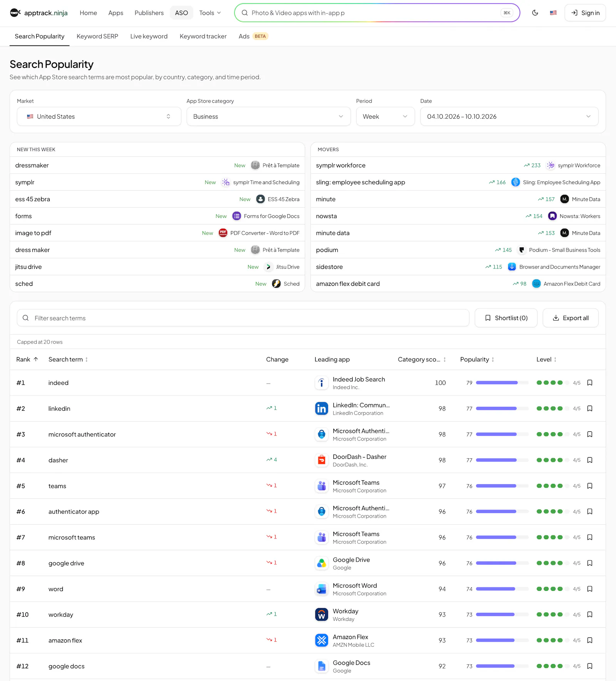
Task: Switch to the Live keyword tab
Action: coord(149,36)
